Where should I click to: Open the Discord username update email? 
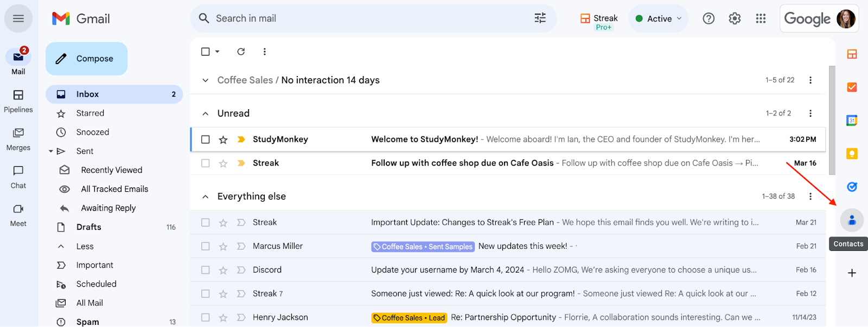click(x=508, y=270)
